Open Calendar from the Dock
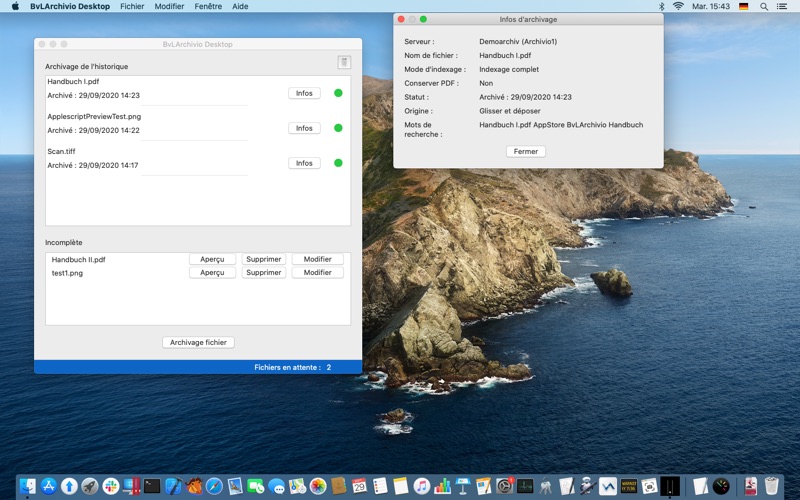Viewport: 800px width, 500px height. coord(359,486)
